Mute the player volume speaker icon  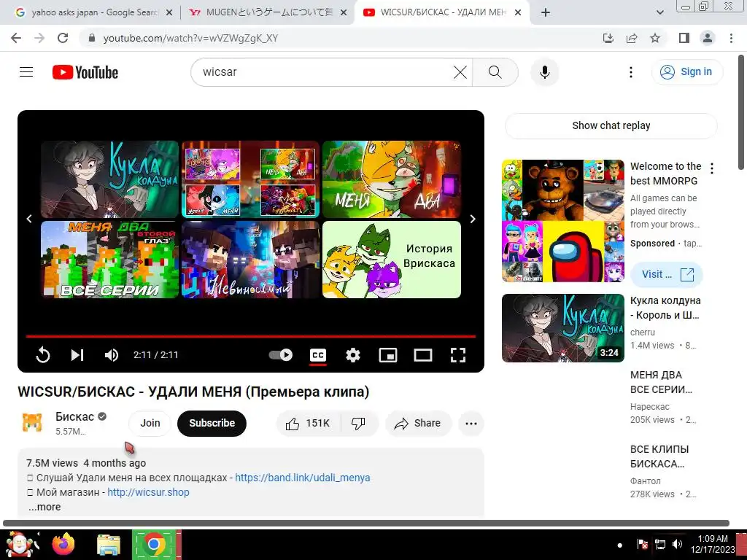pyautogui.click(x=112, y=355)
